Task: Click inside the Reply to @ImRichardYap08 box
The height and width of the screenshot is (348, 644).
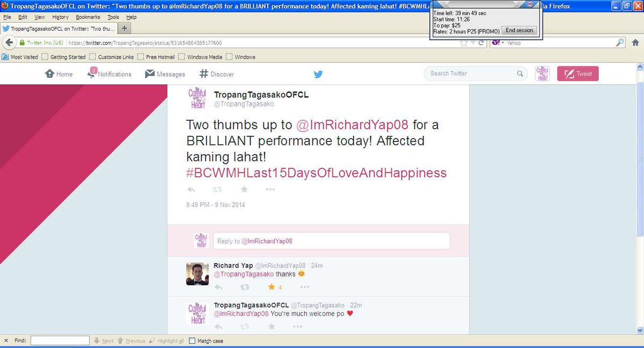Action: [331, 241]
